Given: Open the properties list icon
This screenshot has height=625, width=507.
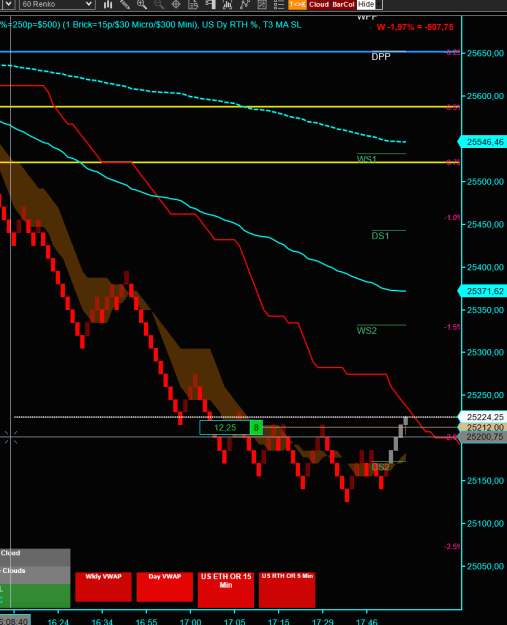Looking at the screenshot, I should tap(279, 4).
